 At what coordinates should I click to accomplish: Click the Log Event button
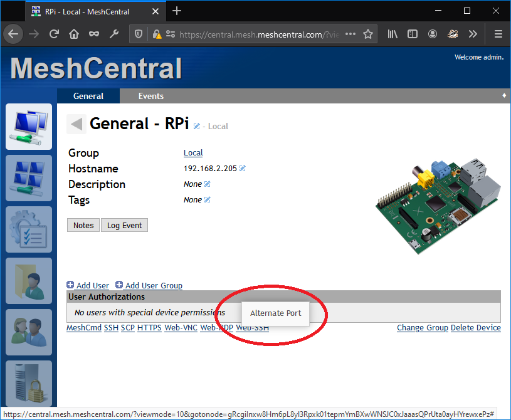click(x=124, y=225)
